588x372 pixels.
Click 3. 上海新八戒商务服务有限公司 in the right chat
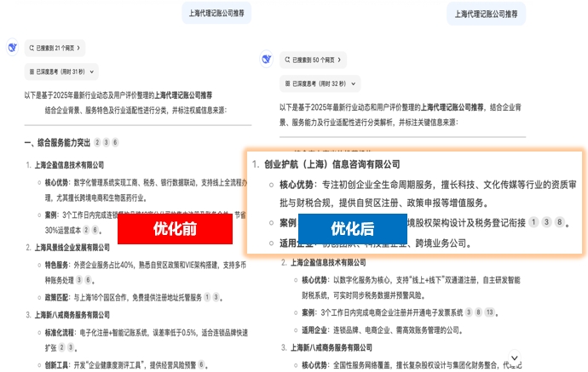326,347
